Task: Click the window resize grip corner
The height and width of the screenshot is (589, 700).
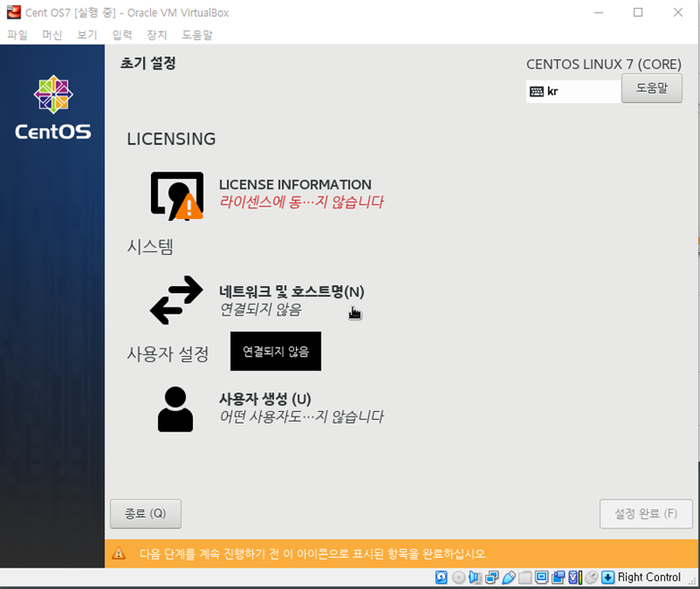Action: pyautogui.click(x=692, y=581)
